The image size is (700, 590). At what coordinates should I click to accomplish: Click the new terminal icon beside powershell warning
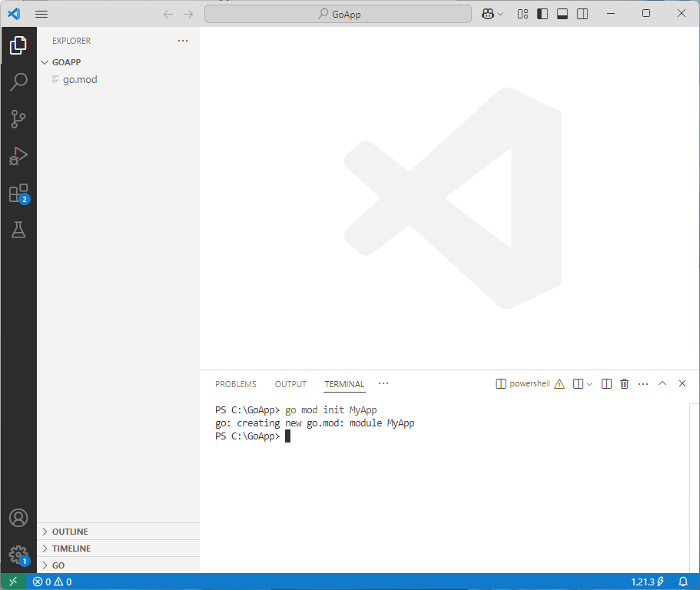(578, 384)
